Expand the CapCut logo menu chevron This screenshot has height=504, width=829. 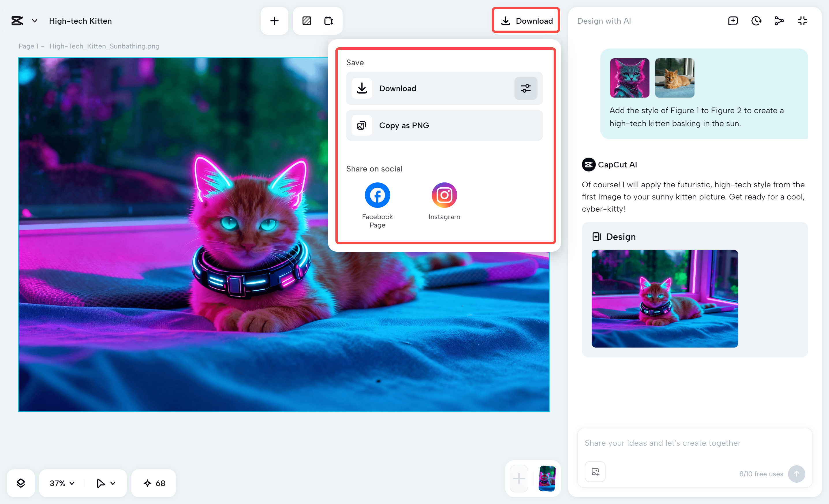34,21
